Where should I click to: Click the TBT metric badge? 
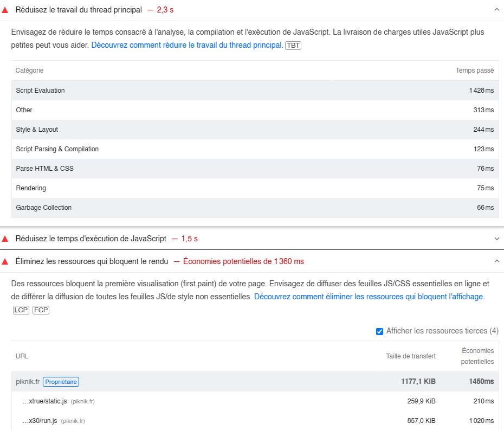click(293, 46)
